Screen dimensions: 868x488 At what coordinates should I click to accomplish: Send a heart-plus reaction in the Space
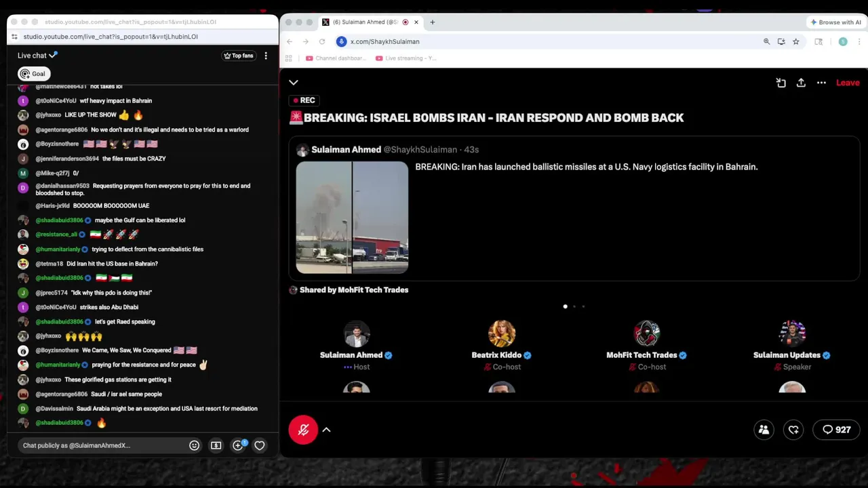tap(793, 430)
